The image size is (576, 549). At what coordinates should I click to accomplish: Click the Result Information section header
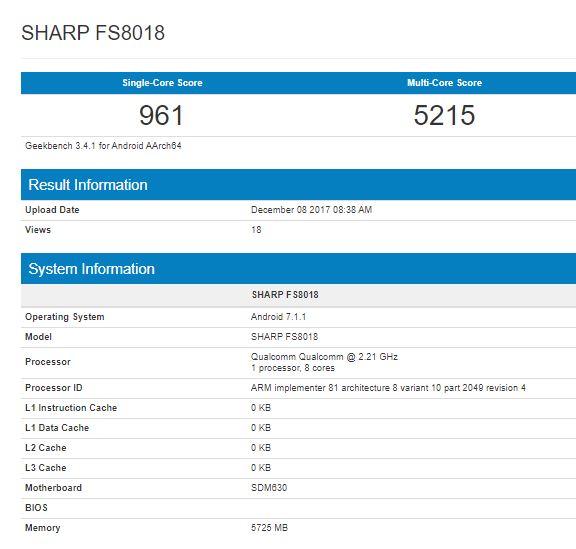pyautogui.click(x=88, y=184)
